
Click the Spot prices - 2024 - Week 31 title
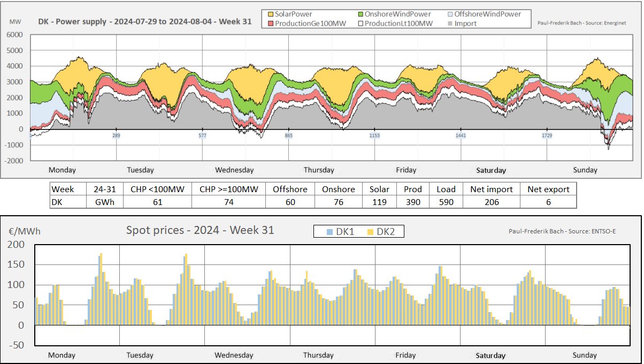click(x=200, y=230)
